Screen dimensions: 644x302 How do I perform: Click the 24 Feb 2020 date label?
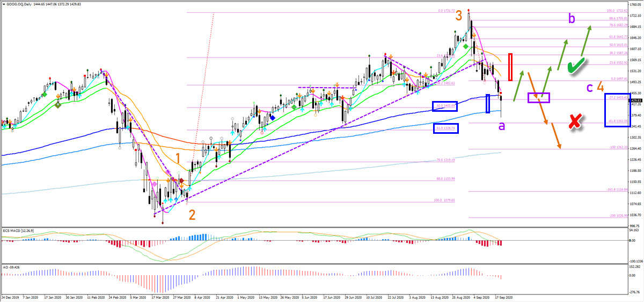coord(116,297)
